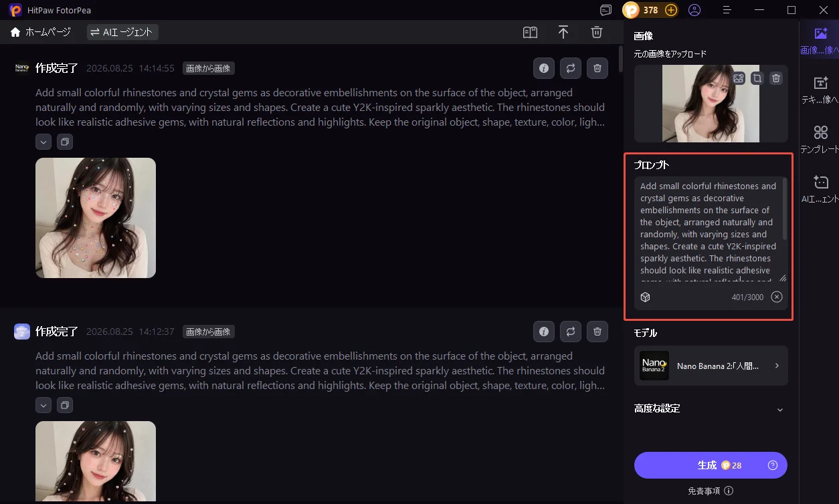Click the 画像から画像 tag on 14:12:37 result
Screen dimensions: 839x504
point(209,332)
